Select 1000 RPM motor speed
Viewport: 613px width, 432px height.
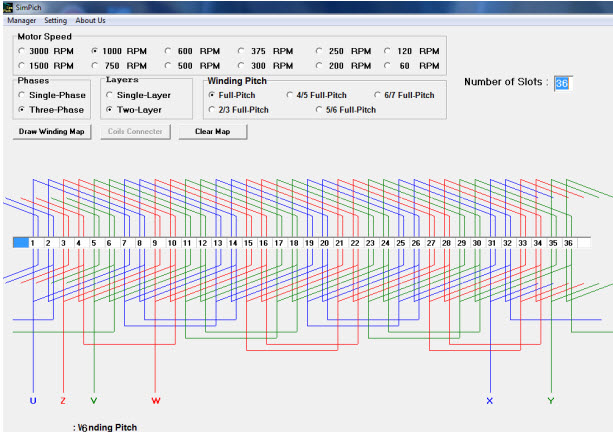coord(119,51)
